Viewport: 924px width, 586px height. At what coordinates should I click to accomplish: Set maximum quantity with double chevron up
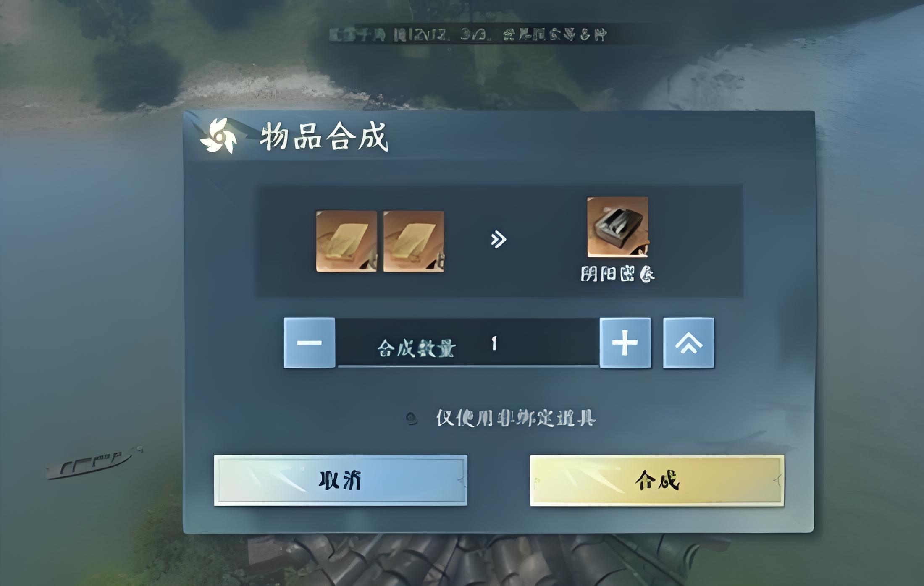(689, 343)
